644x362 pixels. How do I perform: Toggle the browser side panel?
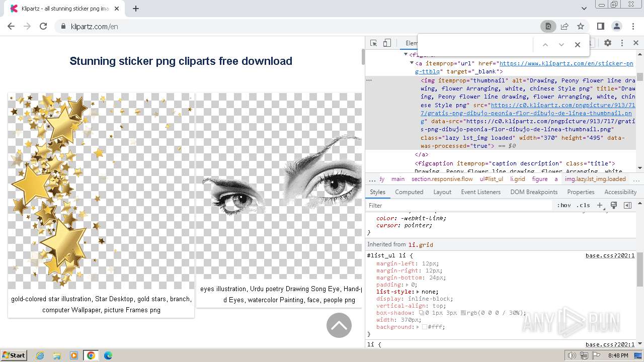click(600, 26)
